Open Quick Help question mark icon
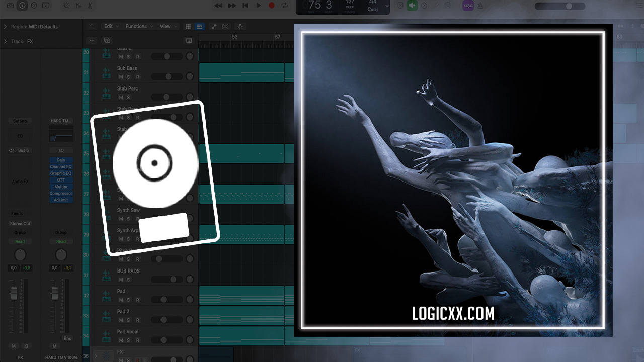 pos(34,6)
